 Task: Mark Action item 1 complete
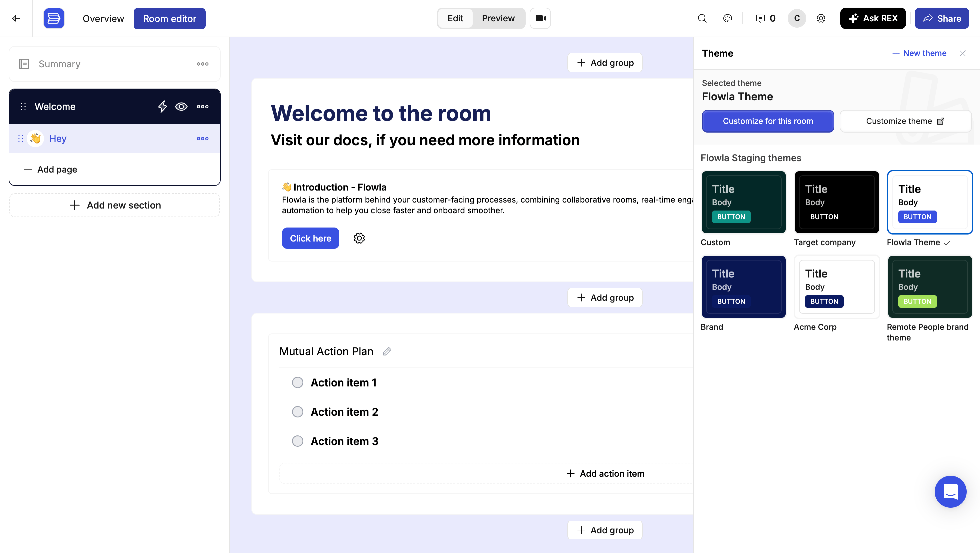tap(297, 382)
